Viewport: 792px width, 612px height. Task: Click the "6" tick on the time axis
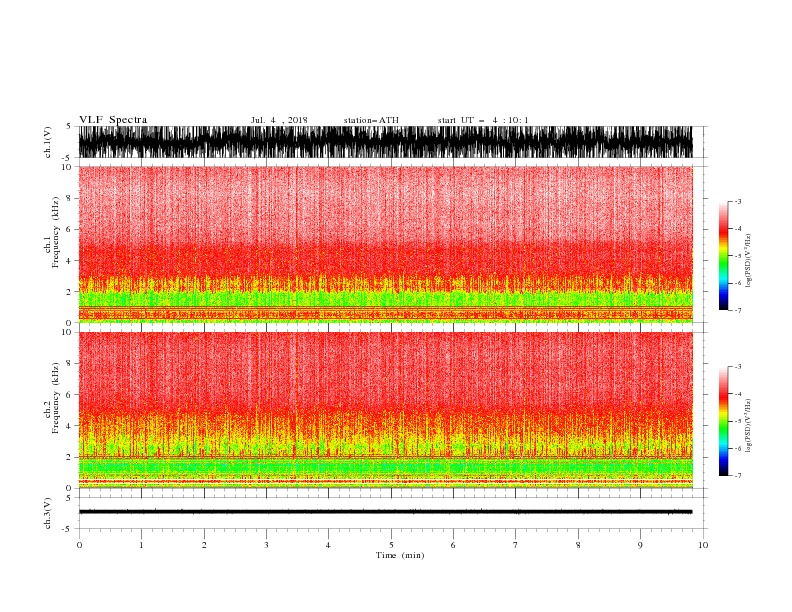[x=453, y=545]
